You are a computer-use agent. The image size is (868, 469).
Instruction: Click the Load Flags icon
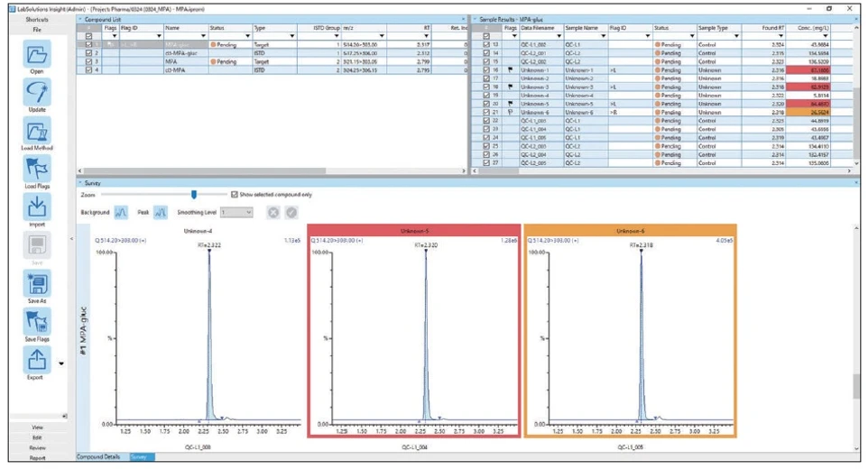(37, 168)
